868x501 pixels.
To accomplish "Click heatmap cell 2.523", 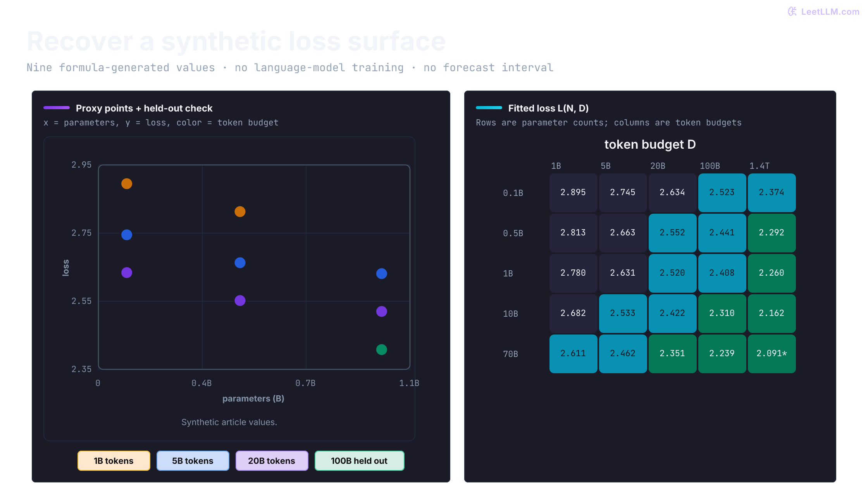I will tap(722, 193).
